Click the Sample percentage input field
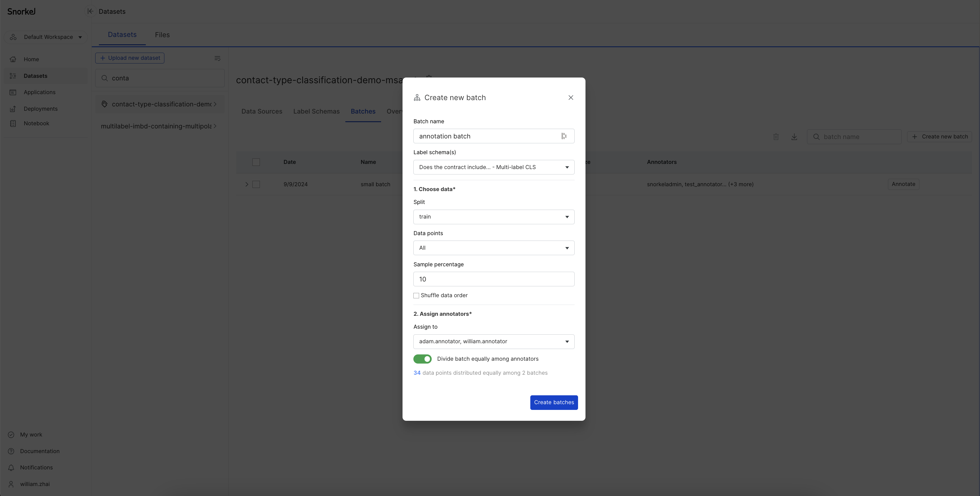 coord(494,279)
